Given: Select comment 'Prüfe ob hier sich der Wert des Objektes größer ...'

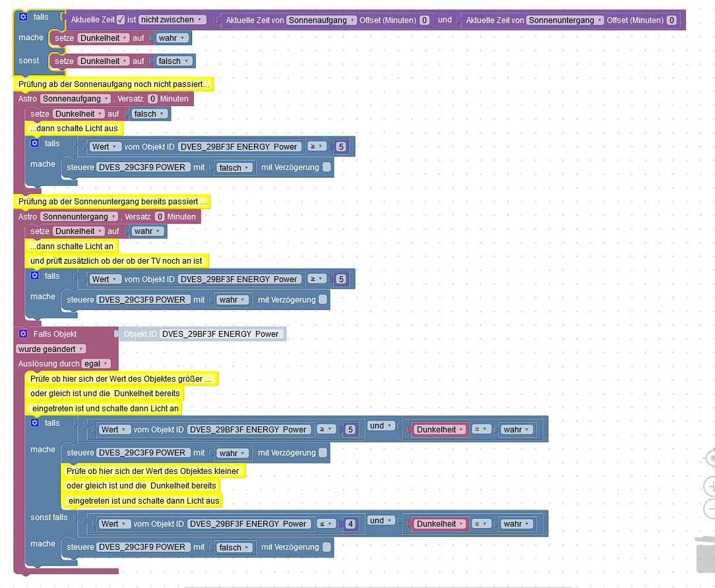Looking at the screenshot, I should click(121, 379).
